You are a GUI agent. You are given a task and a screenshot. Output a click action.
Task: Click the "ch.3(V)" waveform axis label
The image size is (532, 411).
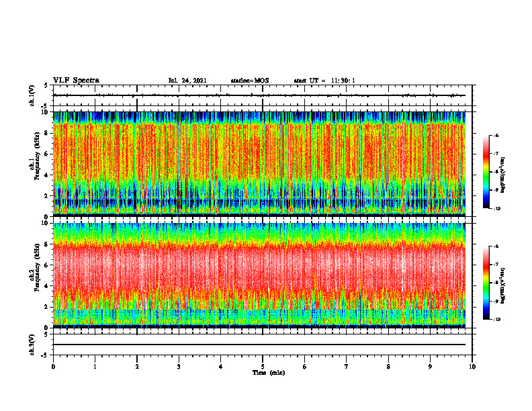coord(32,345)
